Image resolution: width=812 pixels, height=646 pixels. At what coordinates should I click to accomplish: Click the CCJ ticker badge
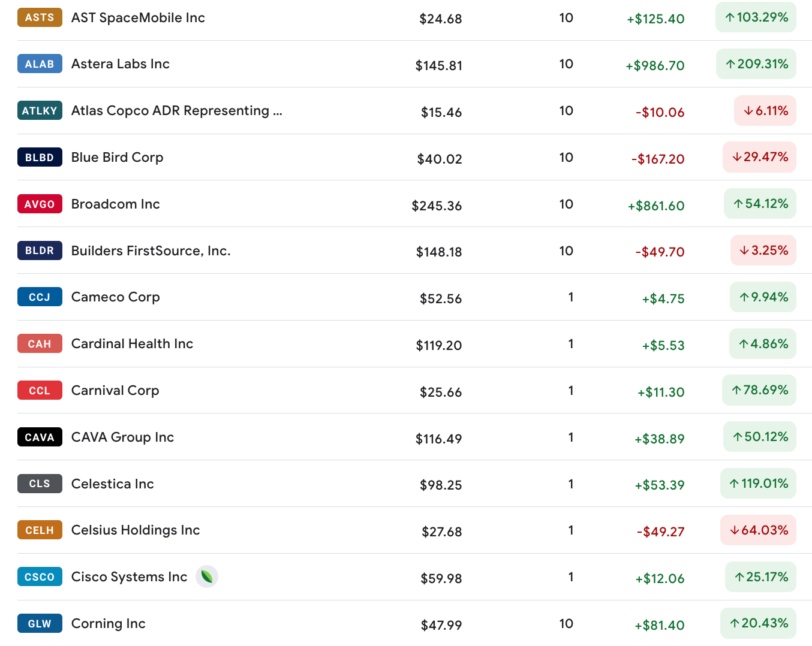pos(40,297)
